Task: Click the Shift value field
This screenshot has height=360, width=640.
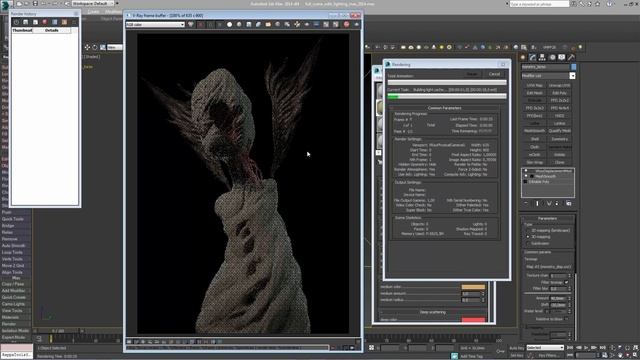Action: (x=558, y=305)
